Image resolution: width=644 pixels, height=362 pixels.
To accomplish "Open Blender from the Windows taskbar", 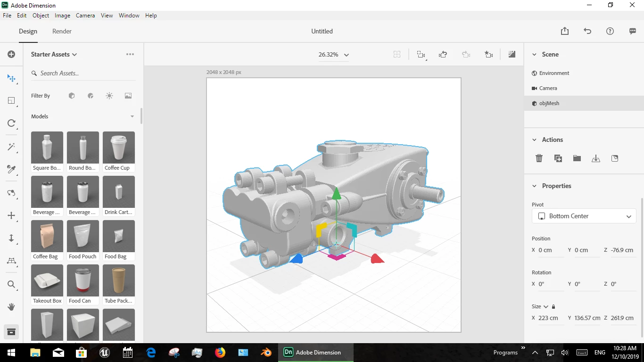I will click(x=266, y=352).
